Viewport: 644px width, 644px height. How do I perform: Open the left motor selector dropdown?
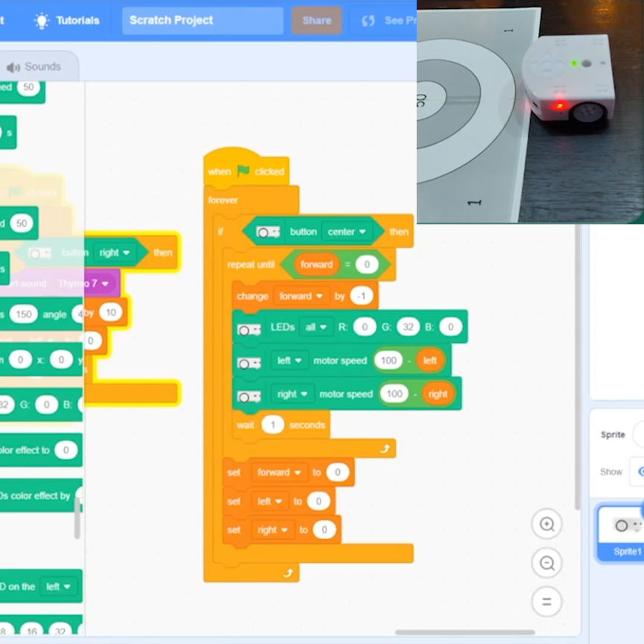pos(288,361)
